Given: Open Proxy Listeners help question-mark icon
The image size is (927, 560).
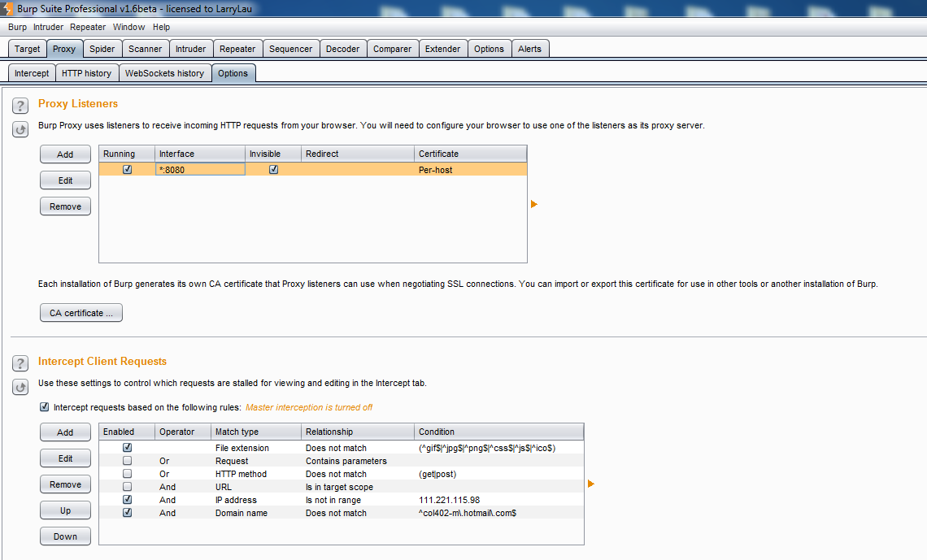Looking at the screenshot, I should tap(20, 106).
